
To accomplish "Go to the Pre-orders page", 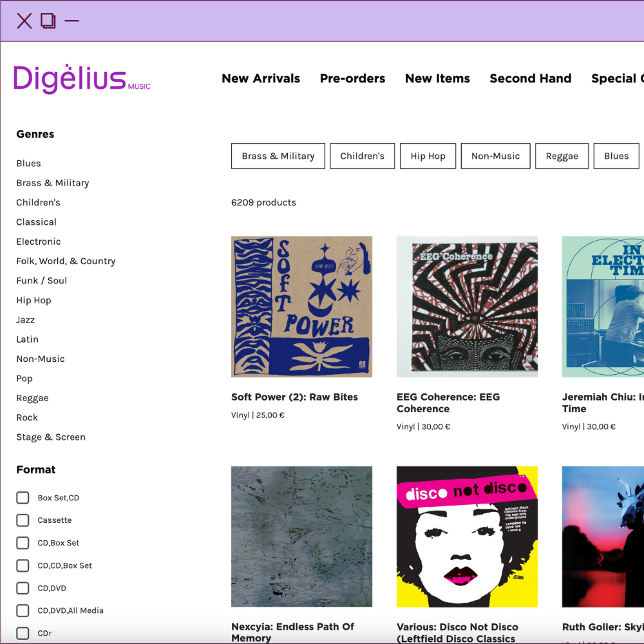I will coord(352,79).
